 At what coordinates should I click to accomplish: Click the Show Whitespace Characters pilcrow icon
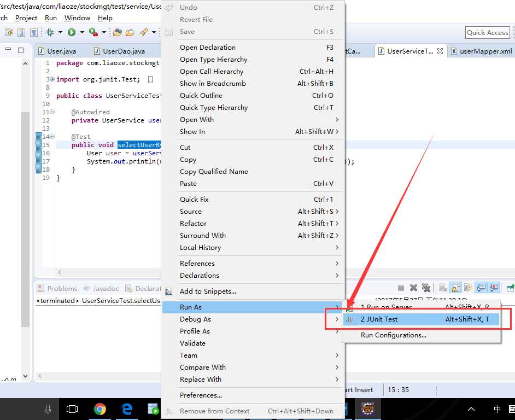click(33, 33)
